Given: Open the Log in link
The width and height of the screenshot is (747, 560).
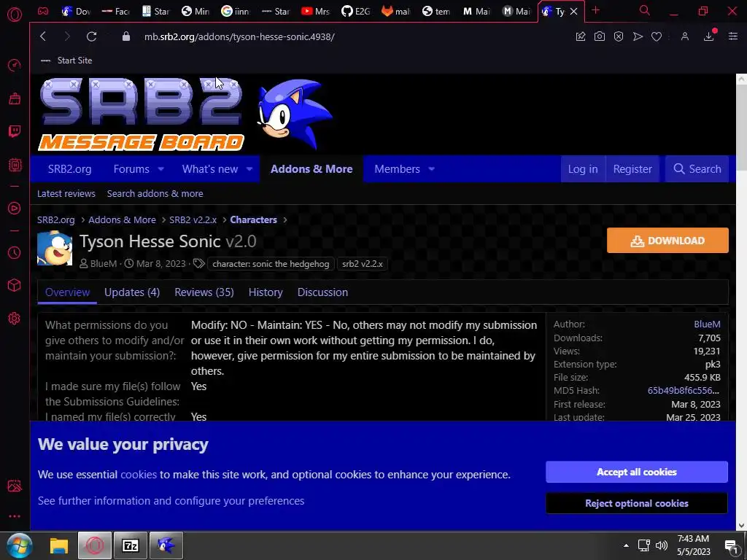Looking at the screenshot, I should (583, 169).
